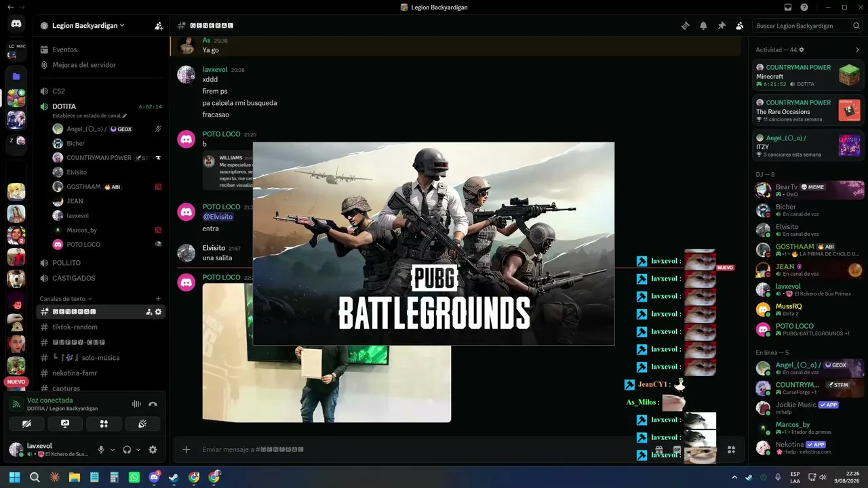This screenshot has height=488, width=868.
Task: Open threads icon in channel header
Action: click(686, 26)
